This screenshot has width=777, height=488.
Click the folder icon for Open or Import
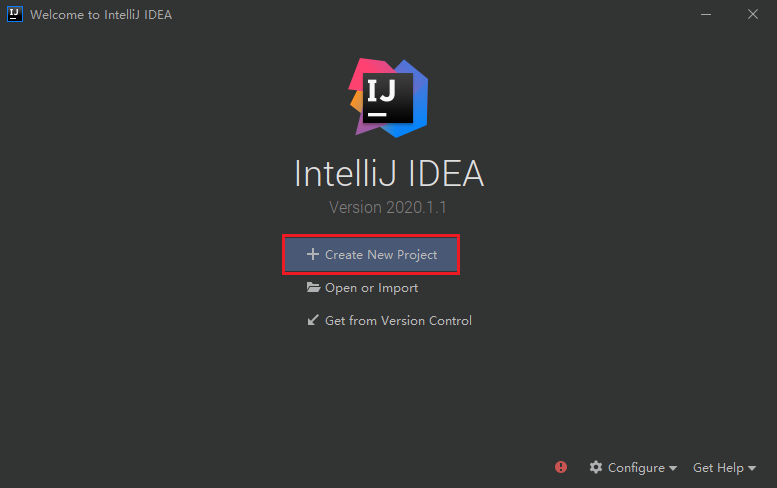point(313,288)
